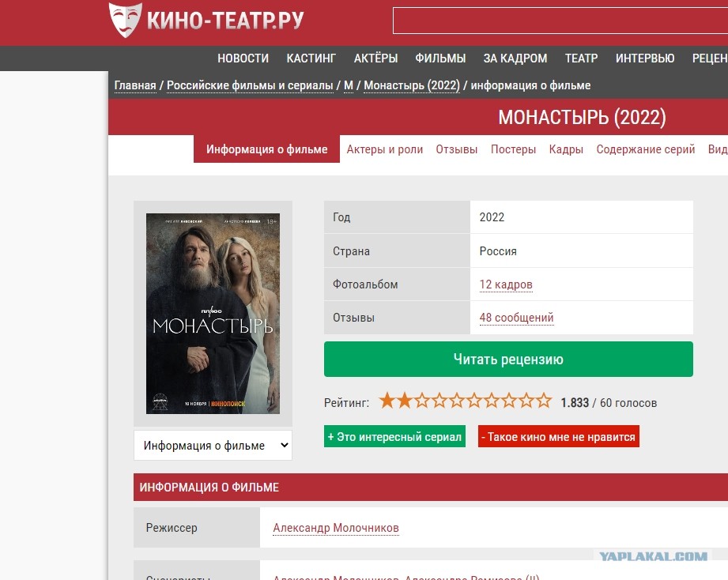Open the Кастинг menu item
The image size is (728, 580).
pos(311,58)
